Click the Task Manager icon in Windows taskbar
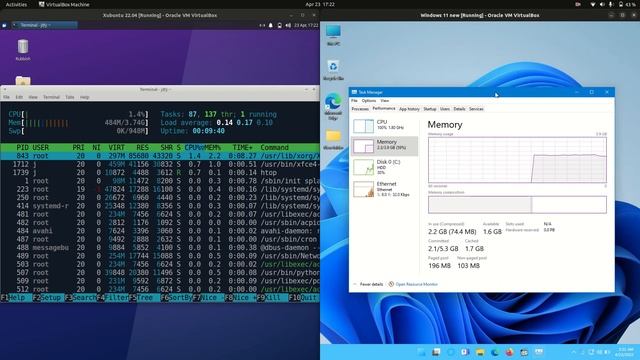640x360 pixels. [539, 352]
